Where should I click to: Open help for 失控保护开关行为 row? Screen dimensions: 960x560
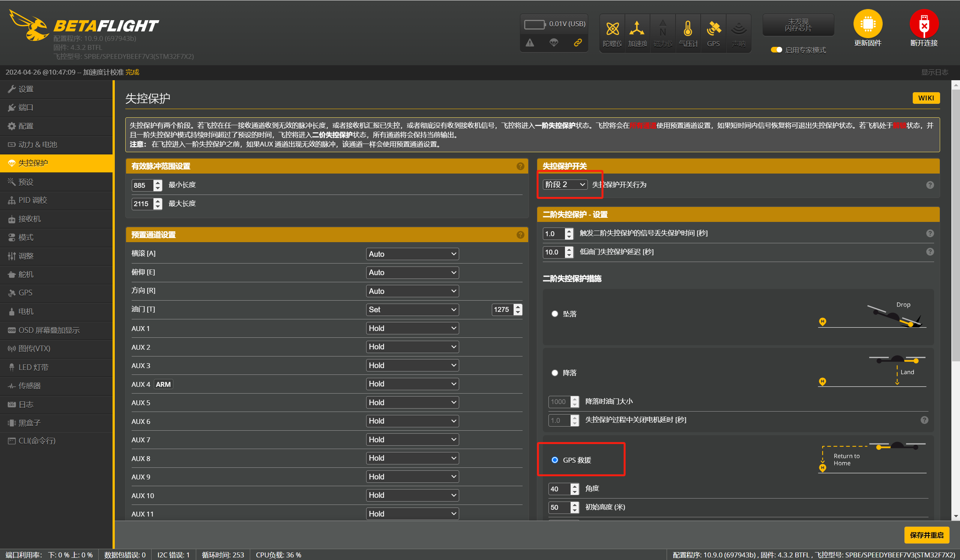pyautogui.click(x=930, y=185)
